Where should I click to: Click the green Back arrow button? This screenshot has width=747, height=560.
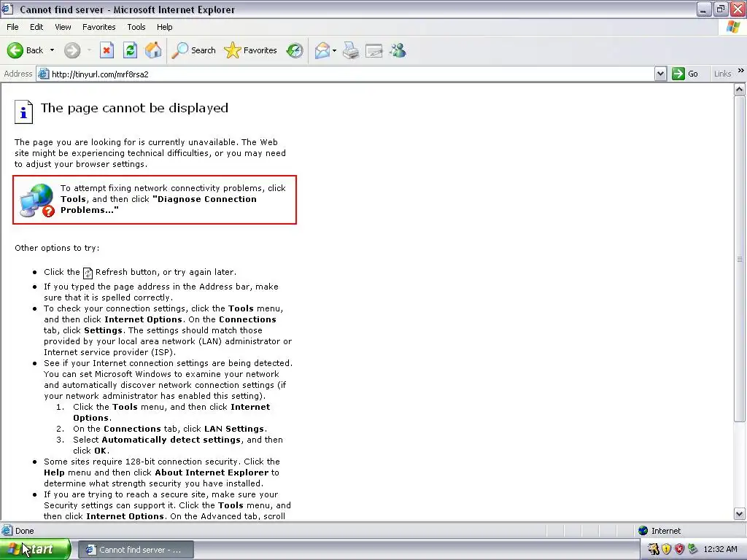[15, 50]
